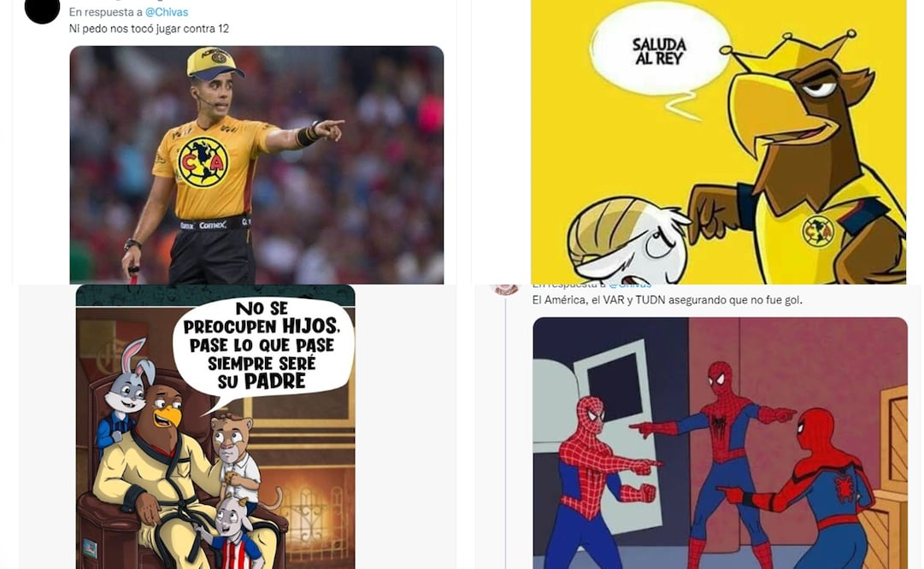Open the @Chivas mention in the first reply
924x569 pixels.
tap(167, 12)
